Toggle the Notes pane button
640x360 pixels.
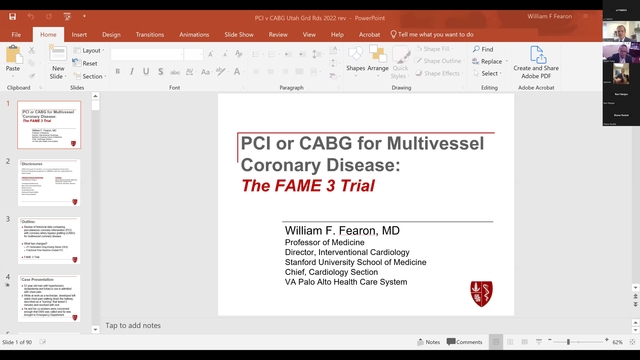click(x=429, y=342)
